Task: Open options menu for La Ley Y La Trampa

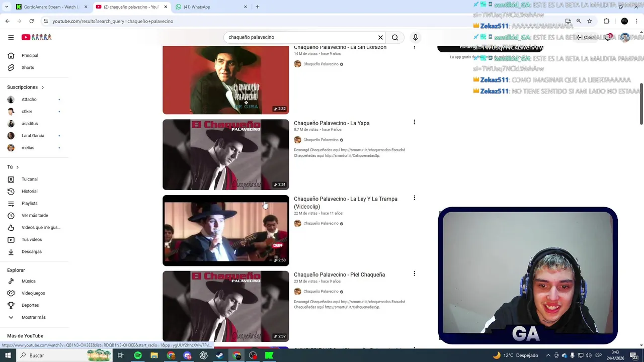Action: click(x=414, y=198)
